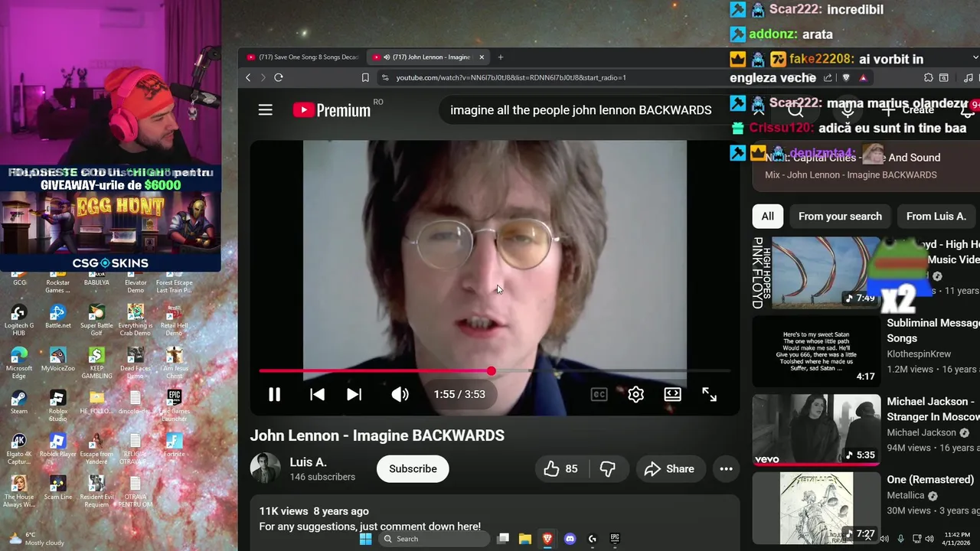
Task: Enter fullscreen on the video player
Action: tap(709, 394)
